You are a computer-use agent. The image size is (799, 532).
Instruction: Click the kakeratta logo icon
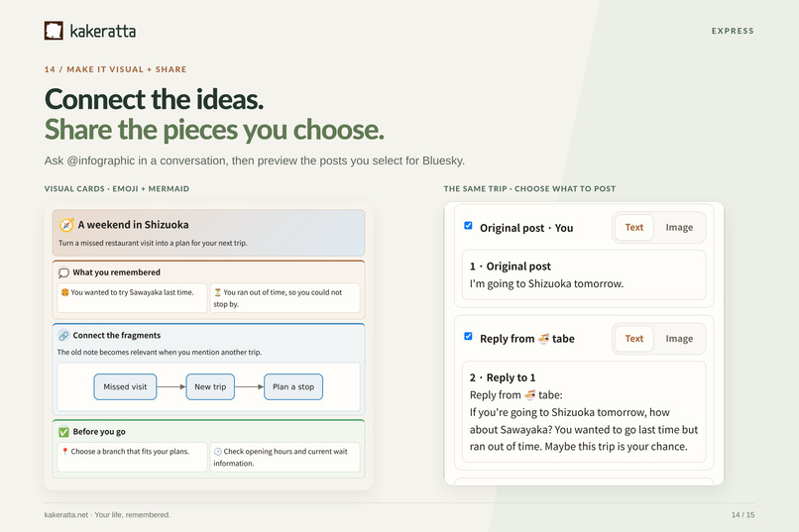[x=54, y=31]
